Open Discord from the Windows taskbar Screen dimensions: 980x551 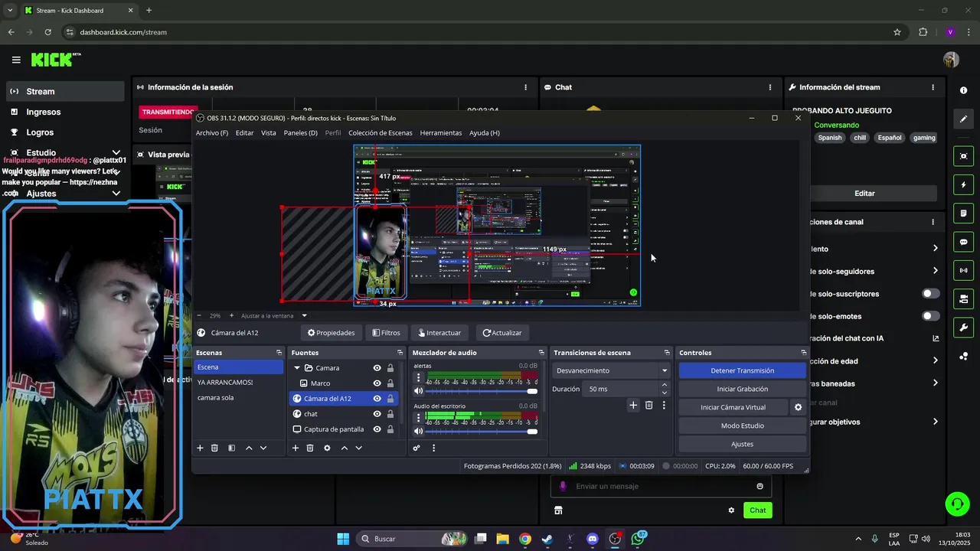pyautogui.click(x=592, y=539)
